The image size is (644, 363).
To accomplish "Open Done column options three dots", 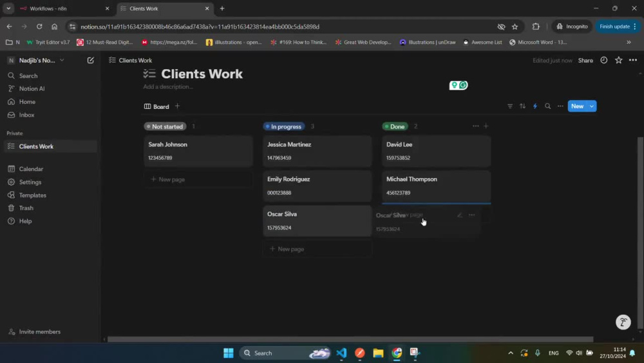I will point(475,126).
